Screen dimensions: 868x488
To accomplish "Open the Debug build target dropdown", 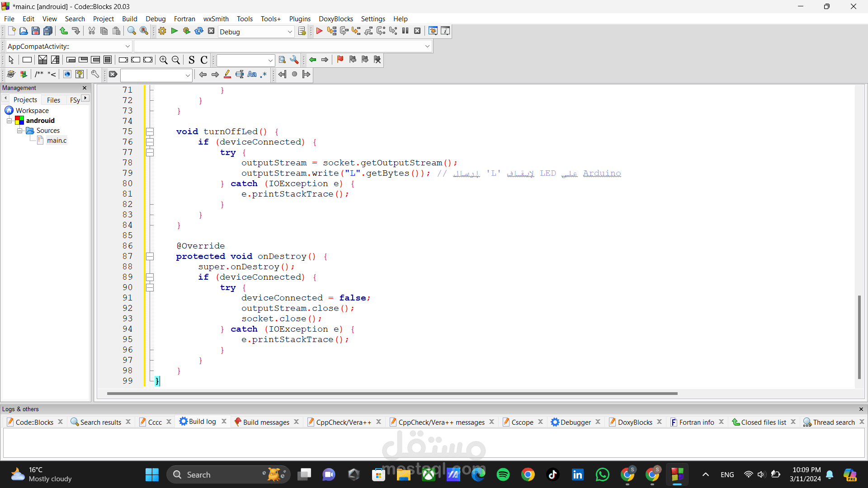I will coord(290,32).
